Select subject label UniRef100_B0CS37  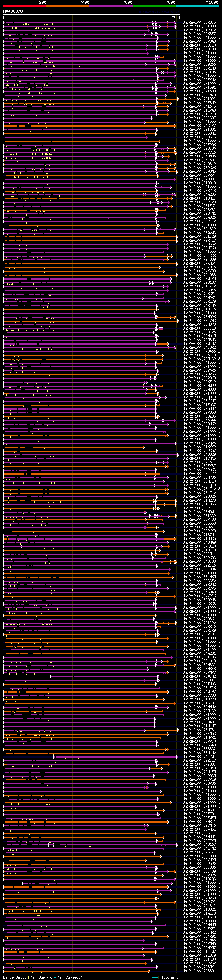(199, 118)
